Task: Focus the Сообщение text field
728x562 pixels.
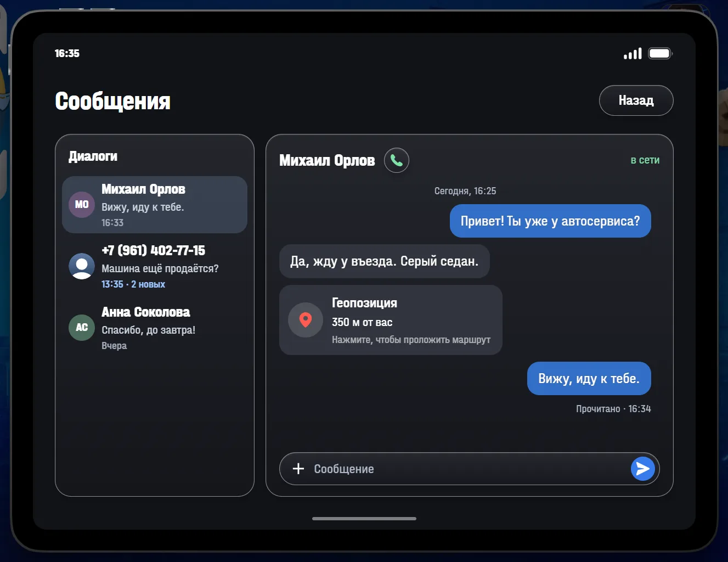Action: click(469, 469)
